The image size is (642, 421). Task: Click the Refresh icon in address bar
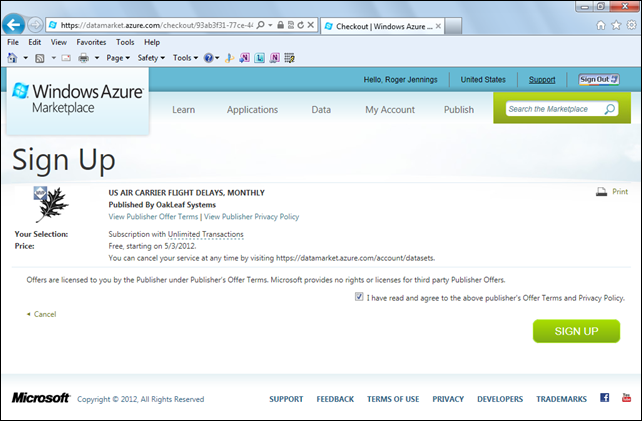[301, 25]
